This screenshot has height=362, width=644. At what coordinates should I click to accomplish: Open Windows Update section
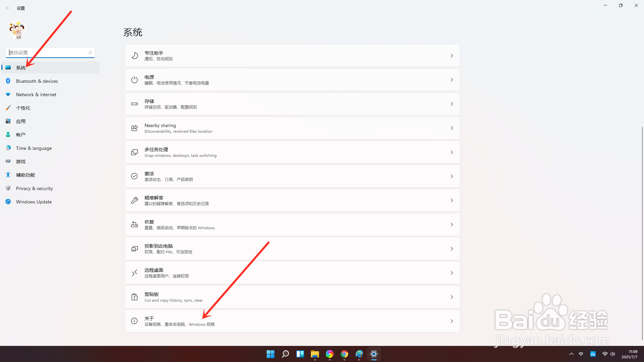pyautogui.click(x=50, y=202)
